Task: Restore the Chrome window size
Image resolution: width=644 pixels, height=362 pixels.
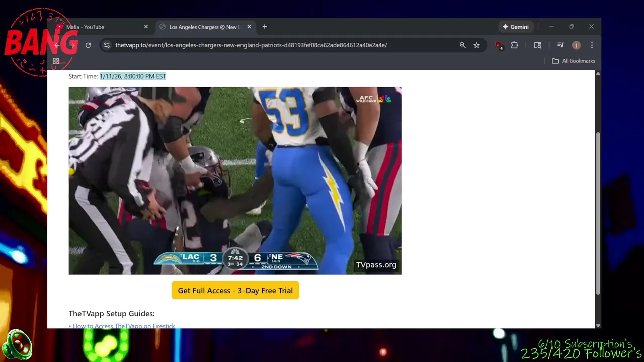Action: click(x=572, y=27)
